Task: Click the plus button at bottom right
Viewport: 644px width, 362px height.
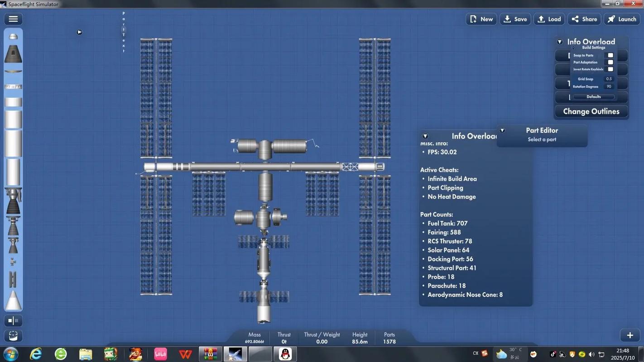Action: [x=630, y=335]
